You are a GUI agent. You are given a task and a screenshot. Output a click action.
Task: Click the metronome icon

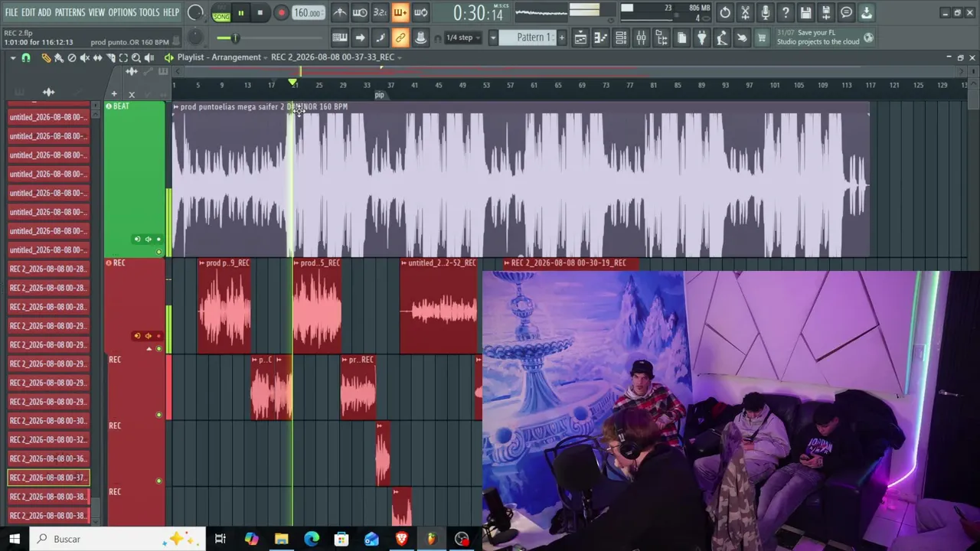340,12
